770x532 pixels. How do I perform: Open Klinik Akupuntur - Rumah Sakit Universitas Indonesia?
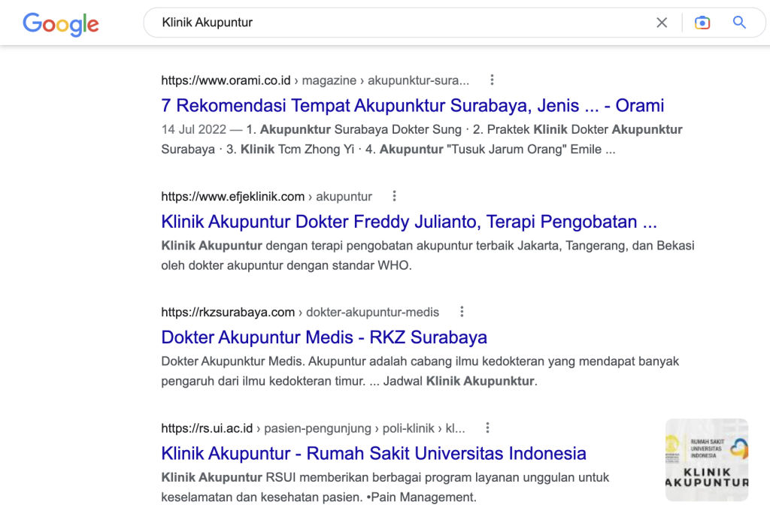click(374, 453)
